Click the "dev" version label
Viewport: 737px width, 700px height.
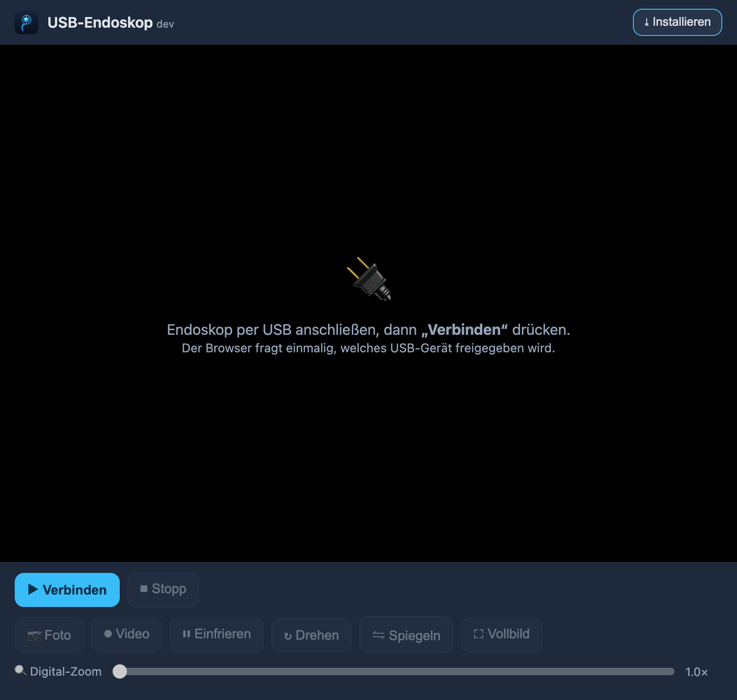click(x=165, y=24)
